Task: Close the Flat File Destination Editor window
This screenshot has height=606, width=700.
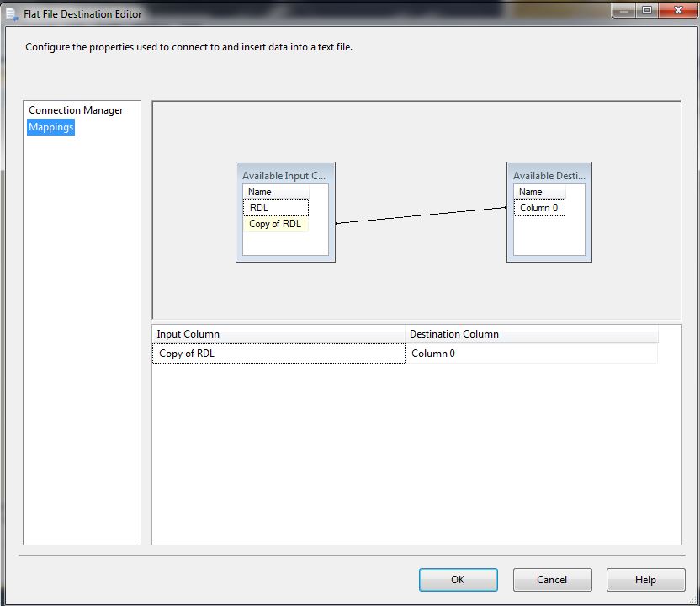Action: (678, 10)
